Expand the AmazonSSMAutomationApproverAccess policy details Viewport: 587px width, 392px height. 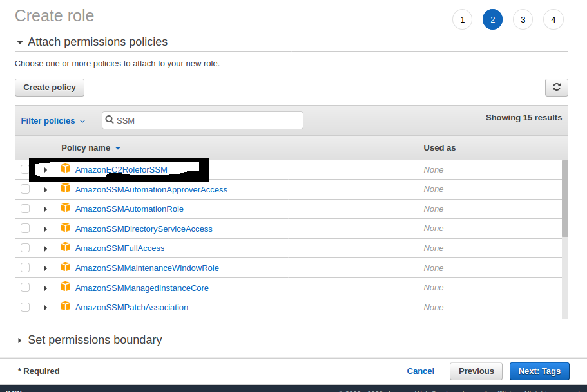coord(45,190)
